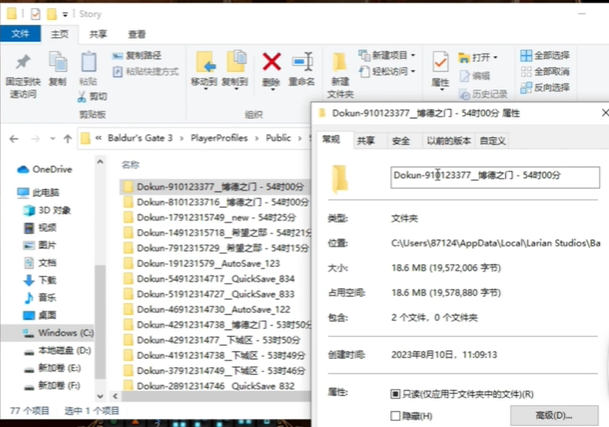Open the recent locations dropdown chevron

pos(52,139)
